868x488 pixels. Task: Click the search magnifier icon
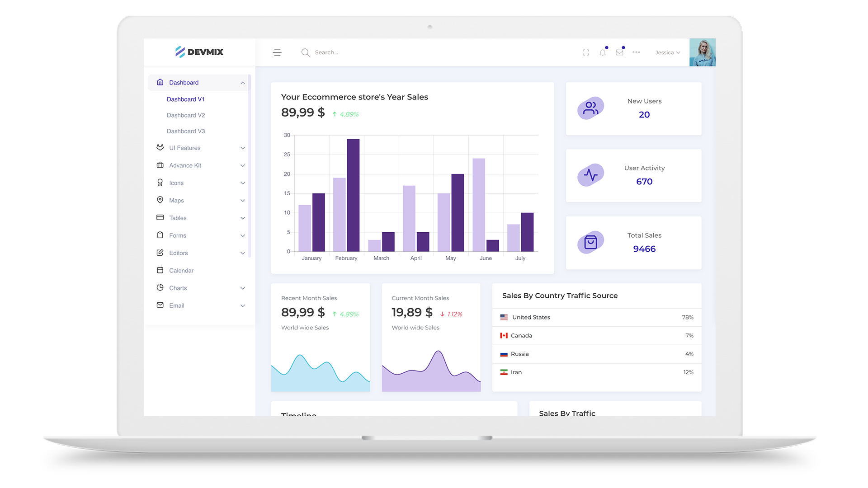(x=306, y=52)
